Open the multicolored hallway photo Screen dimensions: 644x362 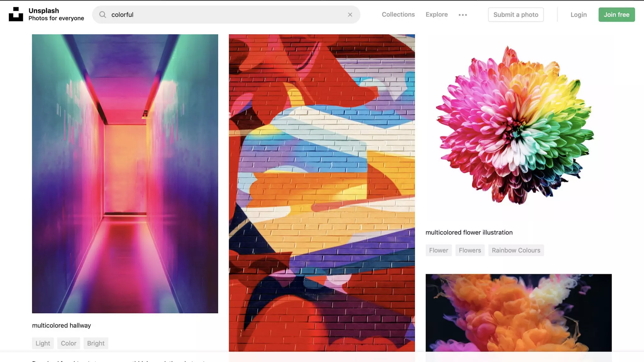(x=125, y=173)
